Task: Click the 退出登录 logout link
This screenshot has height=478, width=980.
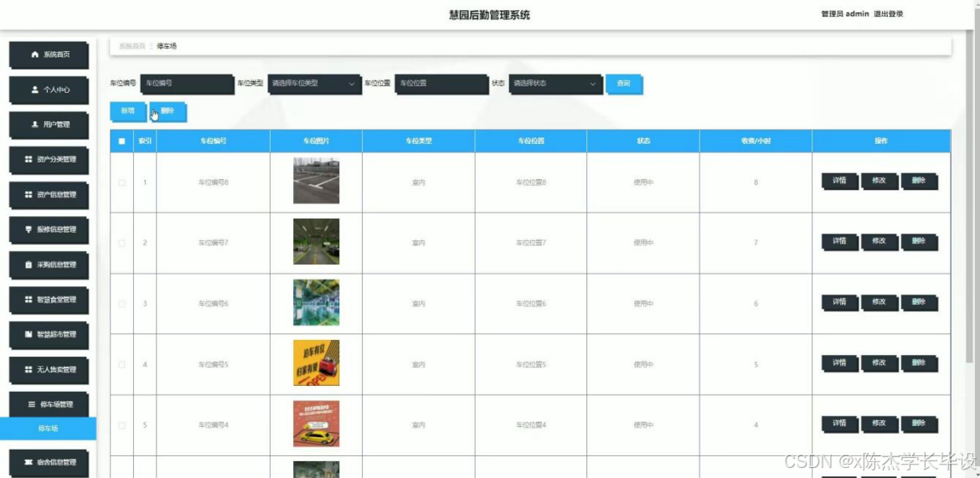Action: coord(888,14)
